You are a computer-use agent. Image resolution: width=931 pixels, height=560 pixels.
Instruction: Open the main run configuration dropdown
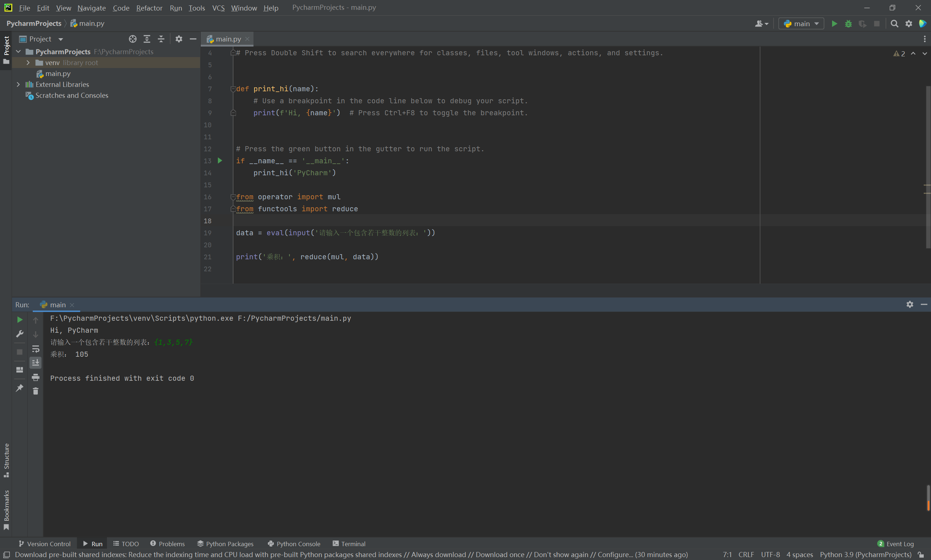[x=801, y=24]
